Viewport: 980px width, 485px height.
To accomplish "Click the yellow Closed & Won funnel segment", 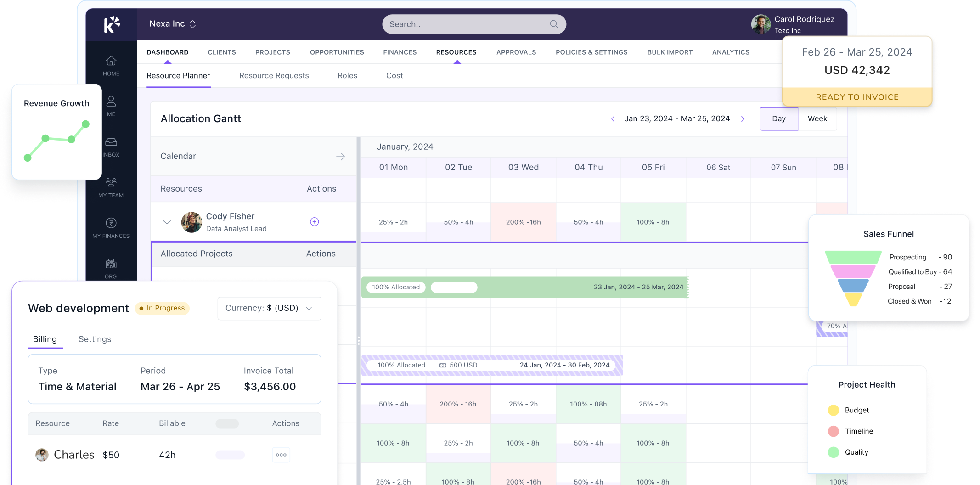I will pyautogui.click(x=853, y=300).
